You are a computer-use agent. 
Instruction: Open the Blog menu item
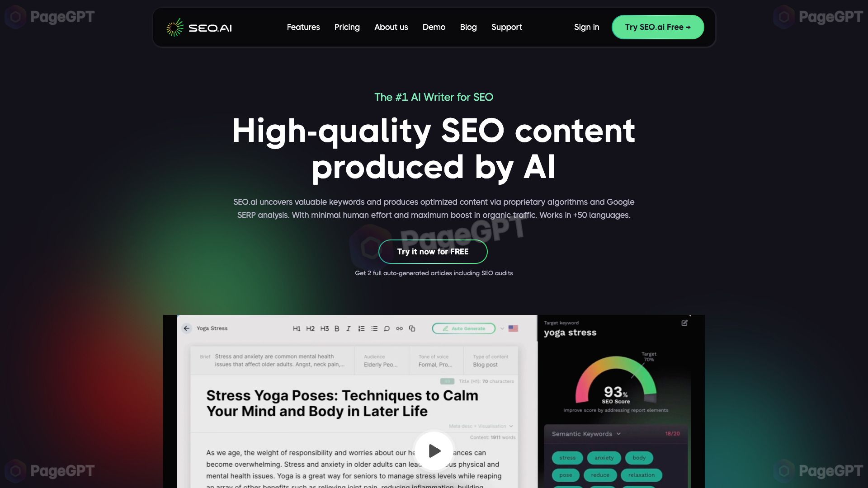[x=468, y=27]
